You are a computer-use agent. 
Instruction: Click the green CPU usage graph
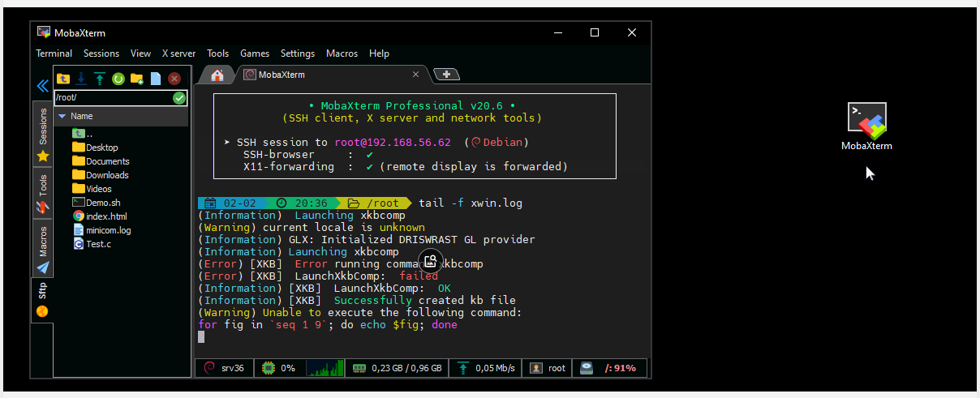(325, 368)
